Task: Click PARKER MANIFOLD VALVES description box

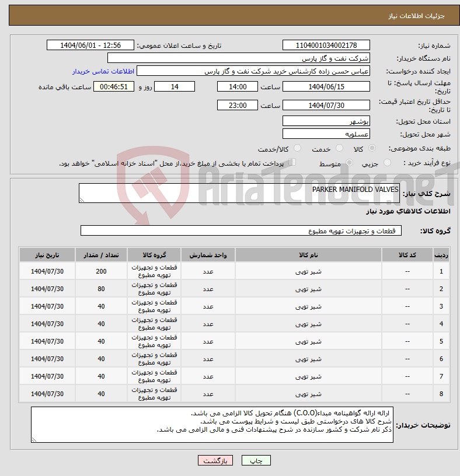Action: click(239, 193)
